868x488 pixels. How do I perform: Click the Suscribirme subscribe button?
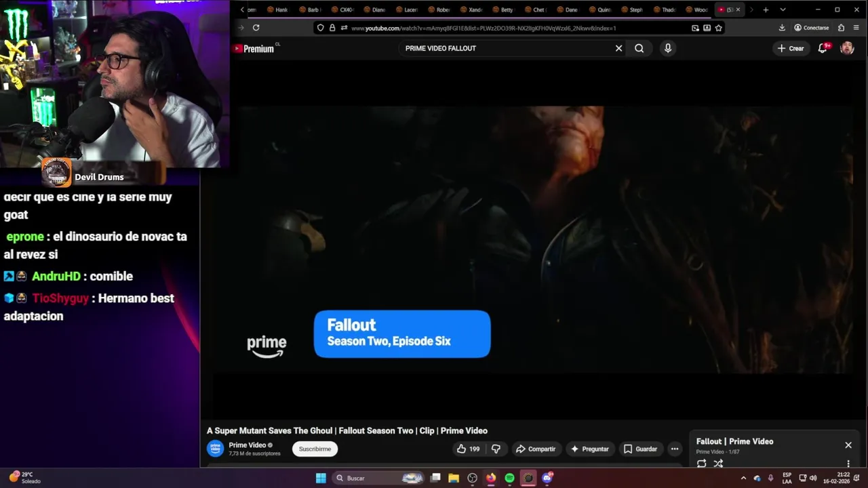[315, 449]
